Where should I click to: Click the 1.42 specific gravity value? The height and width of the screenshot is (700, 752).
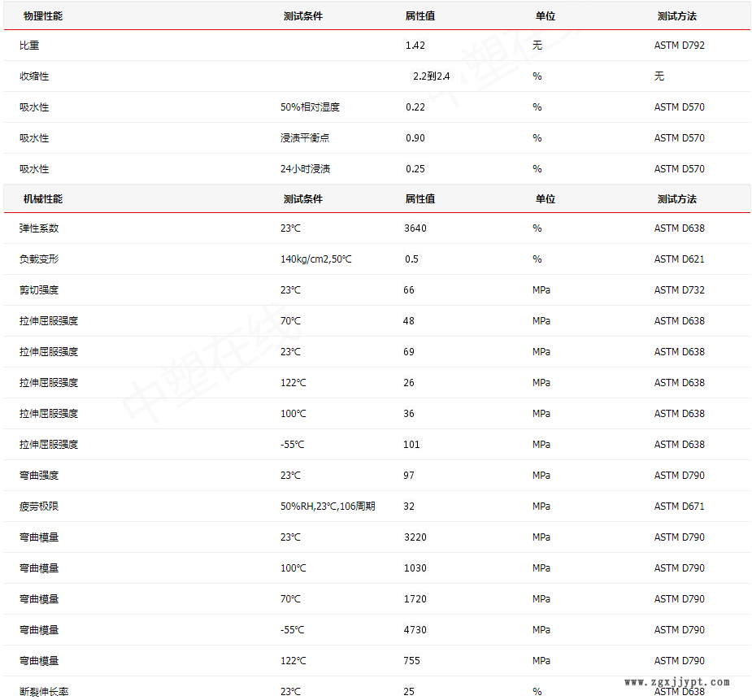tap(415, 46)
